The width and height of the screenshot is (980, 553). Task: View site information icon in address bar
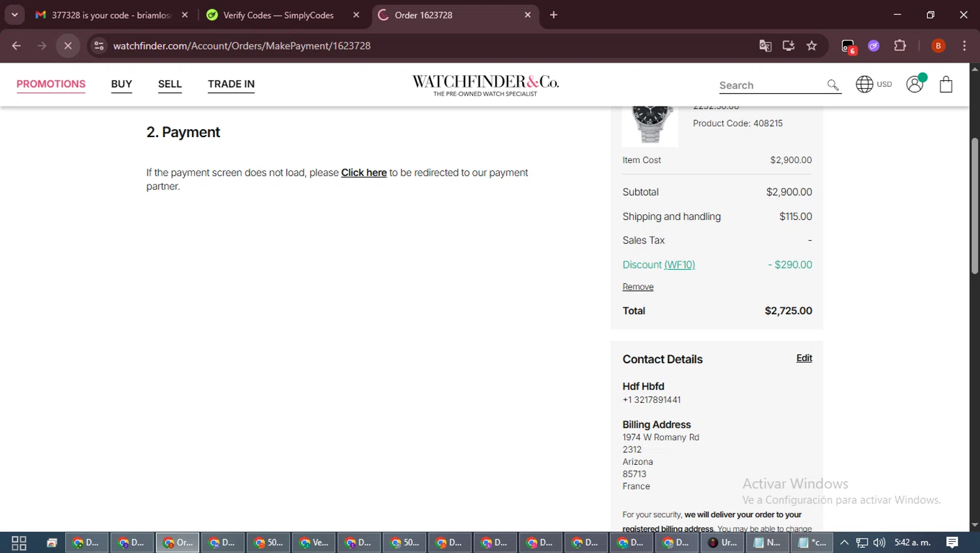click(99, 46)
